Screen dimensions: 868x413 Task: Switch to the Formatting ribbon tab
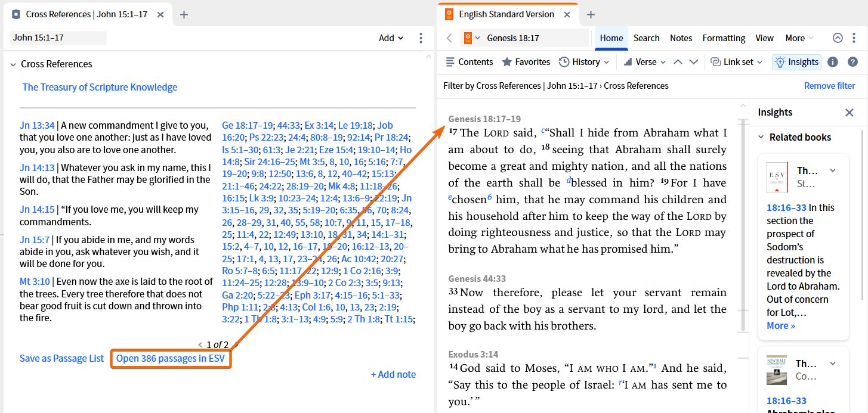point(724,38)
